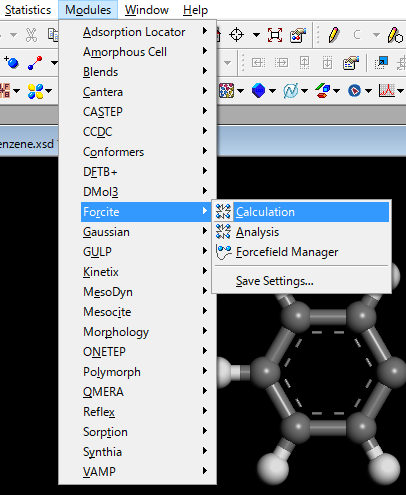This screenshot has height=495, width=406.
Task: Expand the dropdown beside blue crystal icon
Action: [272, 91]
